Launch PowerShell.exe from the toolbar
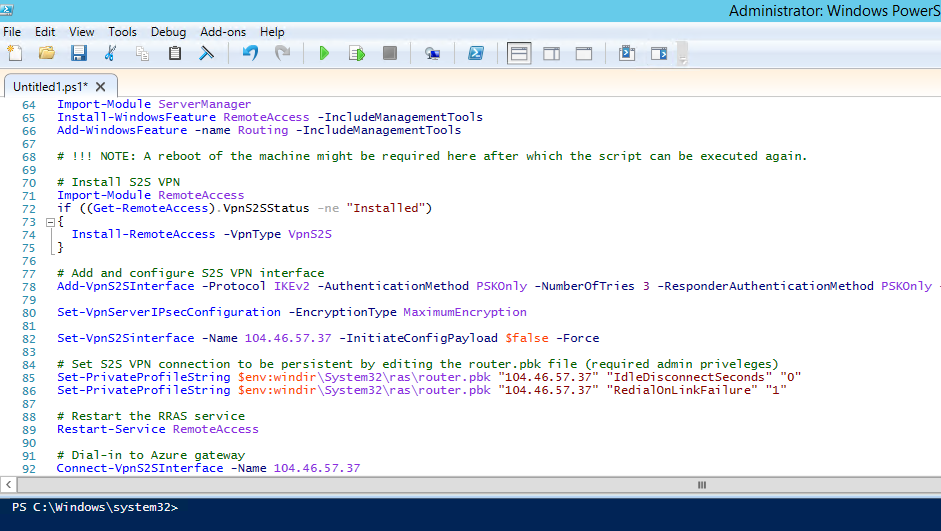 tap(478, 53)
